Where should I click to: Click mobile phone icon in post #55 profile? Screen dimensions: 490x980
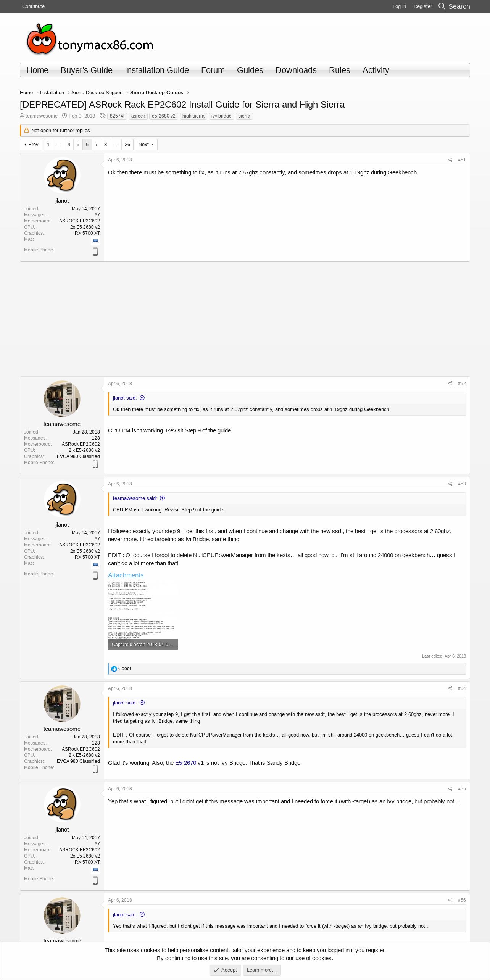pos(95,880)
